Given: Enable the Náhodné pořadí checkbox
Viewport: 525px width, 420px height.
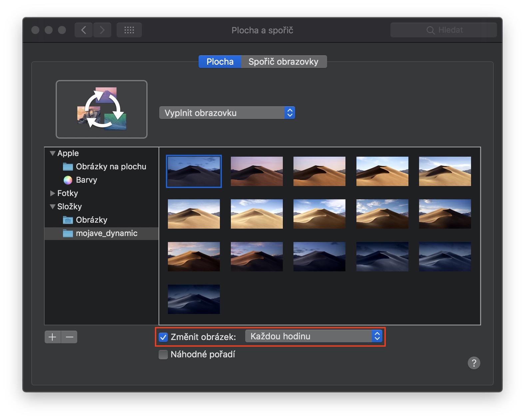Looking at the screenshot, I should [163, 354].
